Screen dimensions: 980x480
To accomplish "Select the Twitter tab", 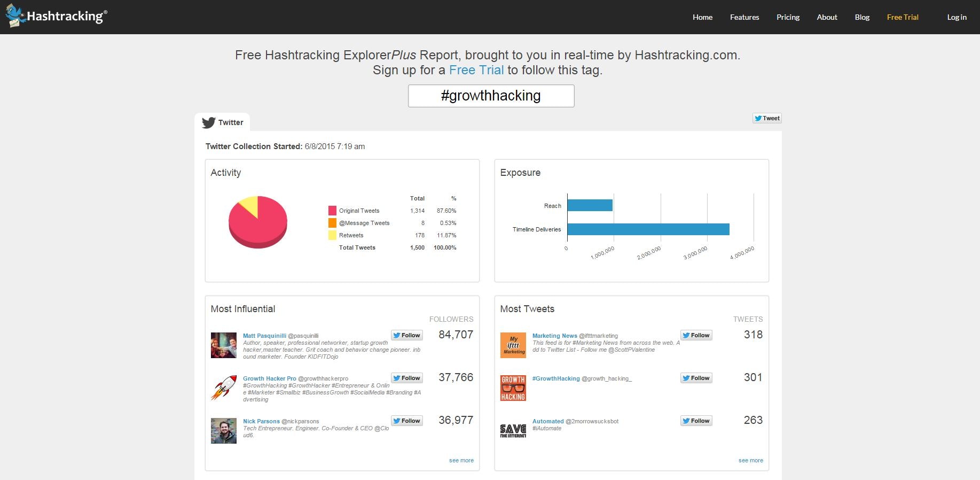I will (222, 122).
